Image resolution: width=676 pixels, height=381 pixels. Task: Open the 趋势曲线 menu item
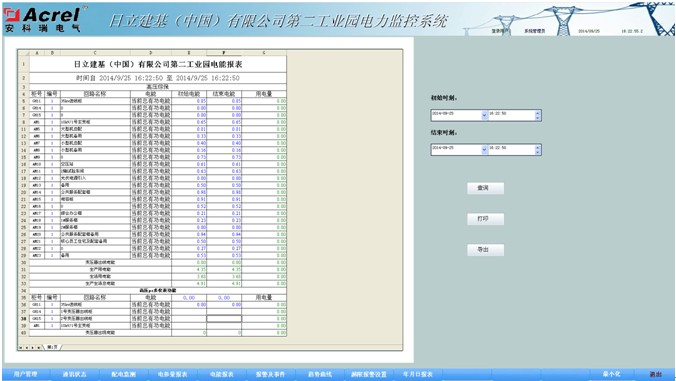click(319, 374)
